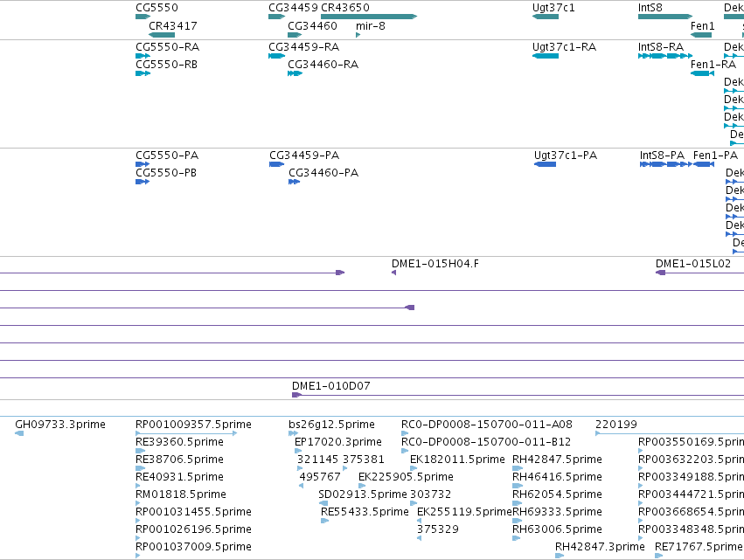Select the EK225905.5prime EST label
The width and height of the screenshot is (744, 560).
click(x=406, y=477)
